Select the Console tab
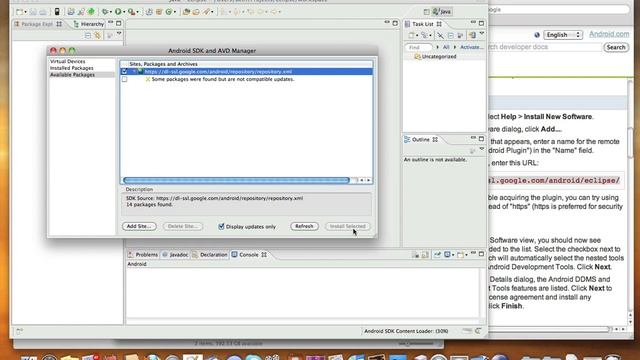The width and height of the screenshot is (640, 360). click(x=249, y=255)
